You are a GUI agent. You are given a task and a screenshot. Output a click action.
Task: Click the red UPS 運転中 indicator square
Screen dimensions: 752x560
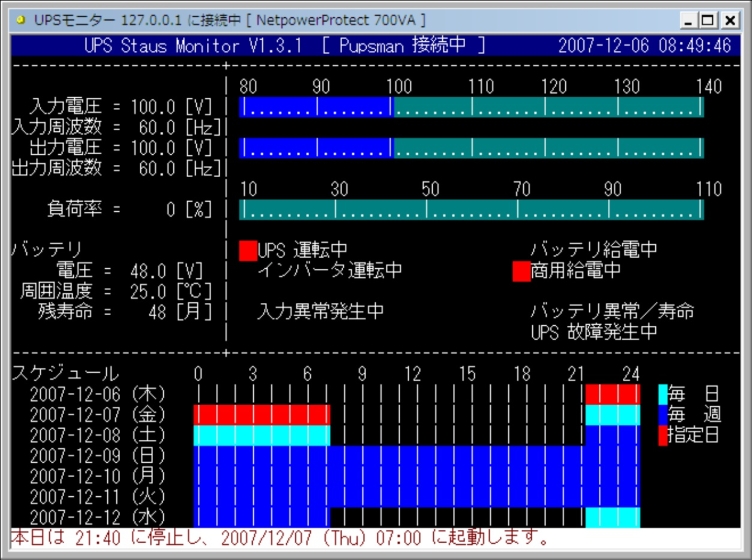[x=248, y=250]
